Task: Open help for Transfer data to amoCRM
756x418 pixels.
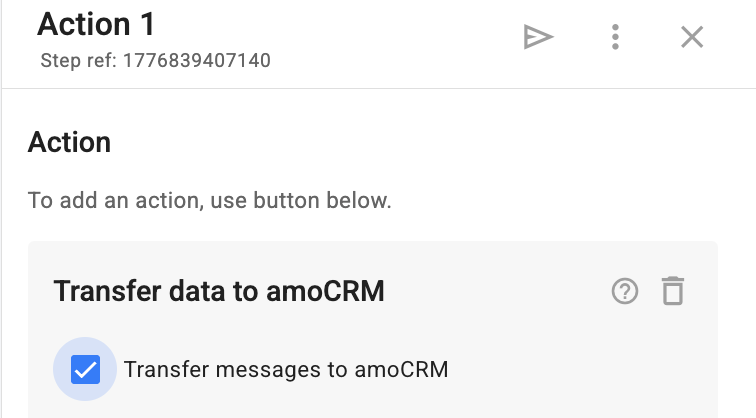Action: [625, 291]
